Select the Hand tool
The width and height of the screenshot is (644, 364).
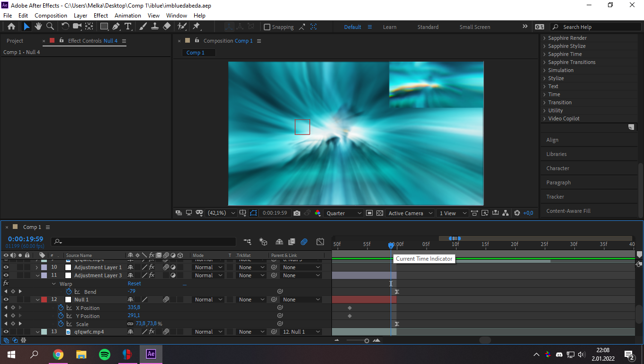[38, 27]
